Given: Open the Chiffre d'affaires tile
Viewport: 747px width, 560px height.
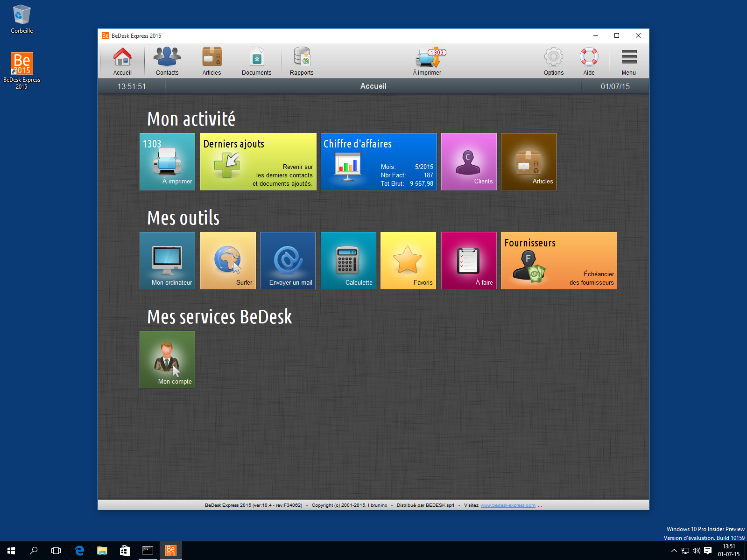Looking at the screenshot, I should pos(379,161).
